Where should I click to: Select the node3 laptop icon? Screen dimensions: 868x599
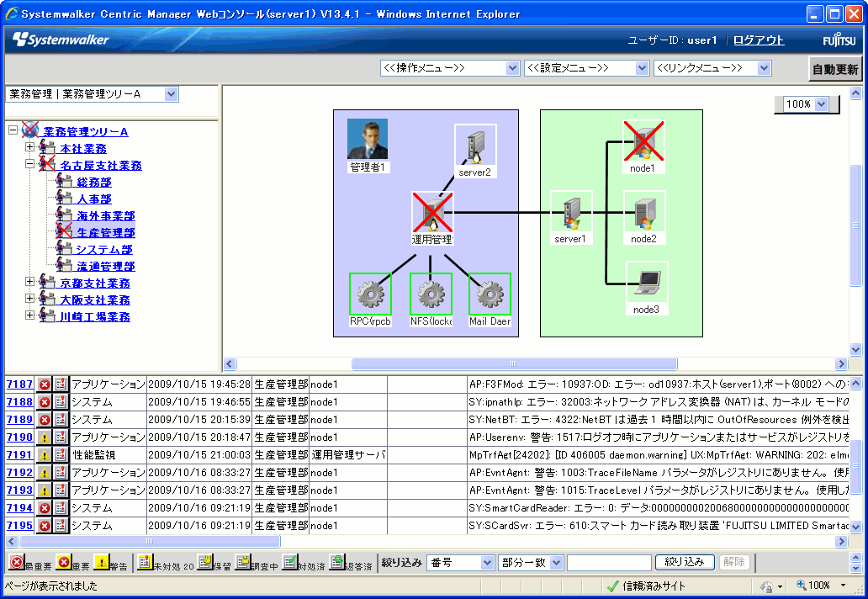647,282
